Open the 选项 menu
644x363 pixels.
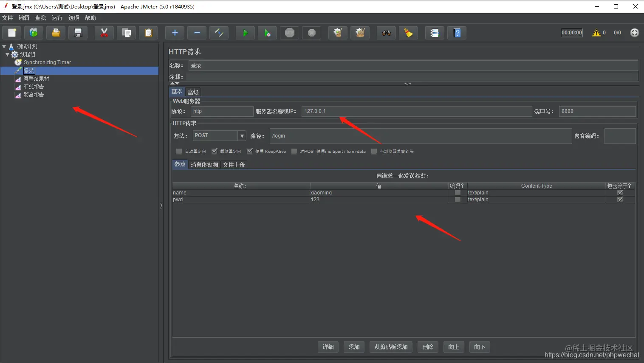click(74, 18)
